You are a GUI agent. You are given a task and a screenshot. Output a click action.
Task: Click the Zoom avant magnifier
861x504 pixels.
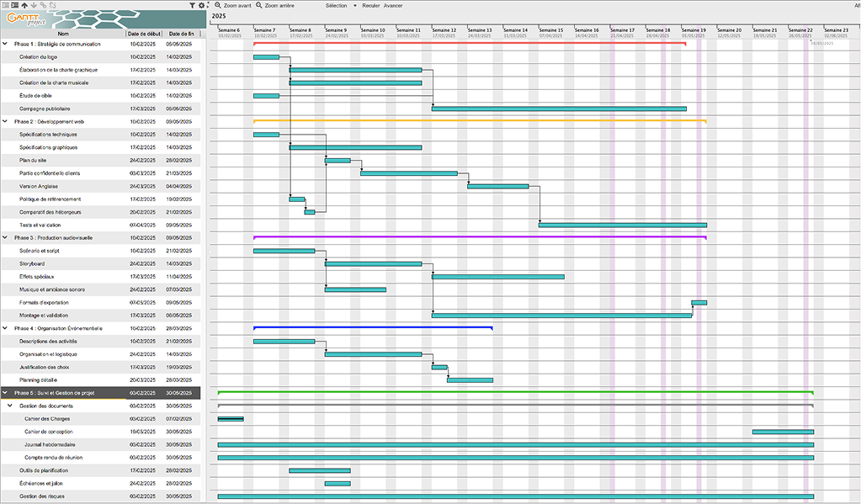[217, 5]
